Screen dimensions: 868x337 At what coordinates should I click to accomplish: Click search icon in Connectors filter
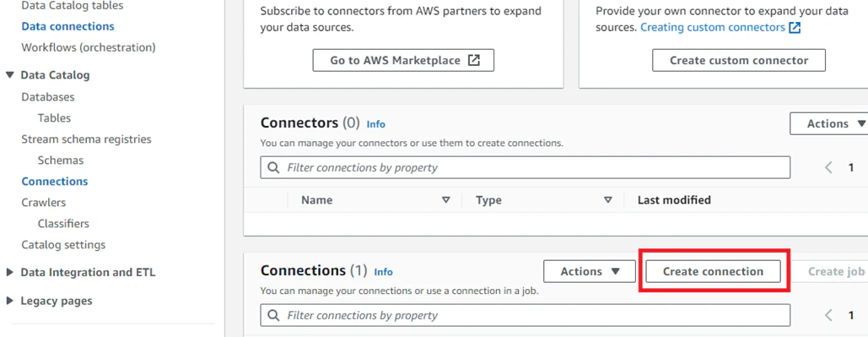pyautogui.click(x=273, y=167)
